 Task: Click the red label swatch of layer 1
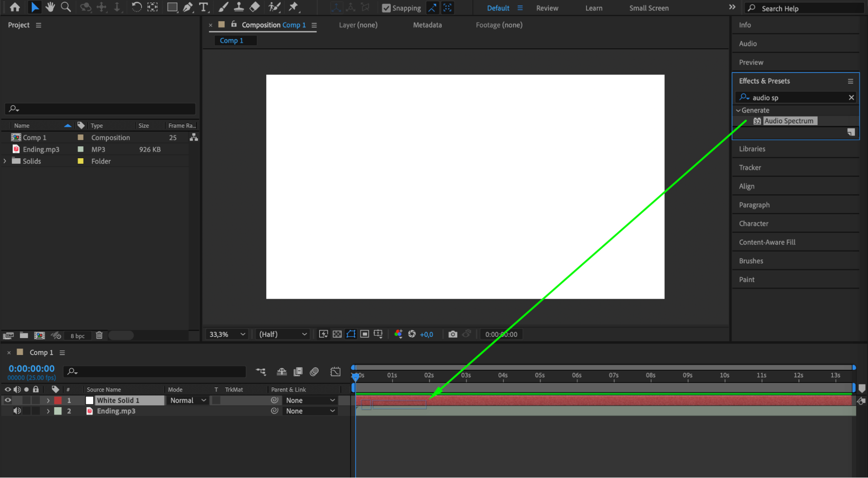(58, 400)
